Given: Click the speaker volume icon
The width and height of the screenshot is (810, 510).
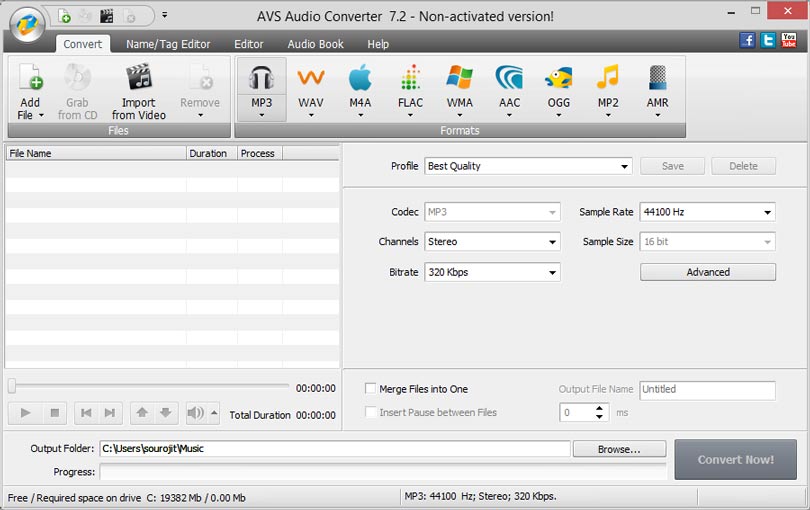Looking at the screenshot, I should (x=196, y=413).
